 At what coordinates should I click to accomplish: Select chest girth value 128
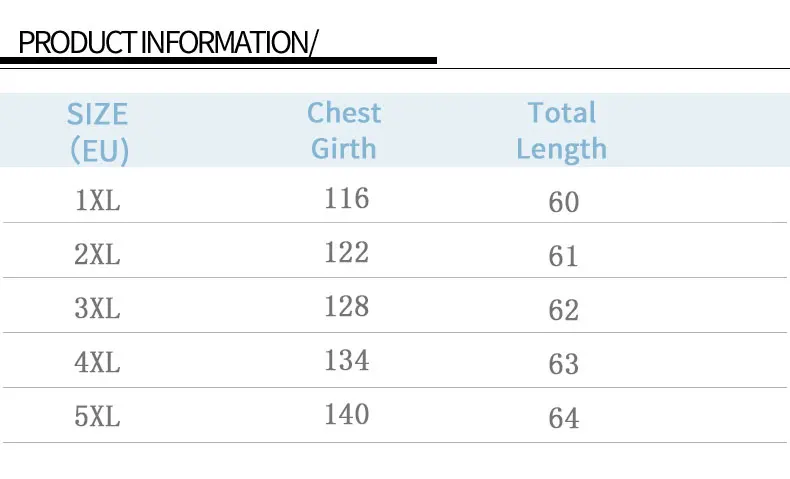tap(346, 306)
